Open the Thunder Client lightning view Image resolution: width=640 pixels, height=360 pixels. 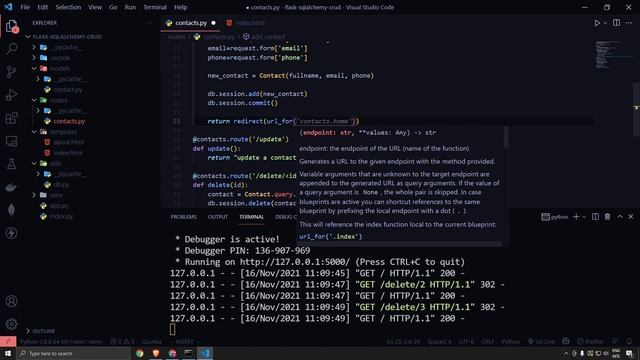point(11,233)
